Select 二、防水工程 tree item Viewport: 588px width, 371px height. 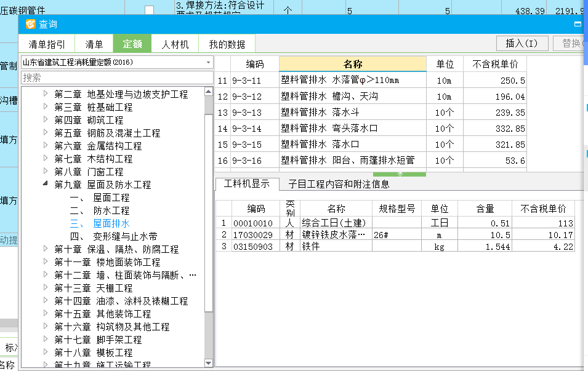coord(100,210)
